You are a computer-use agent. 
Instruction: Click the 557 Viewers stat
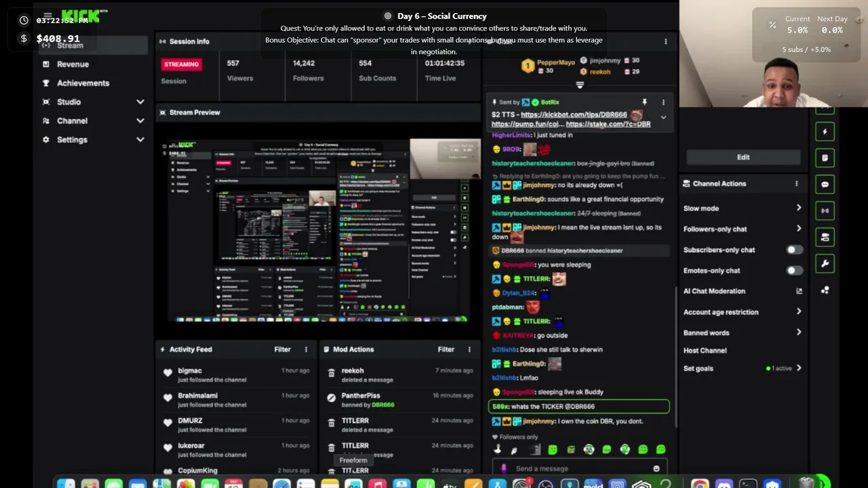click(x=240, y=70)
